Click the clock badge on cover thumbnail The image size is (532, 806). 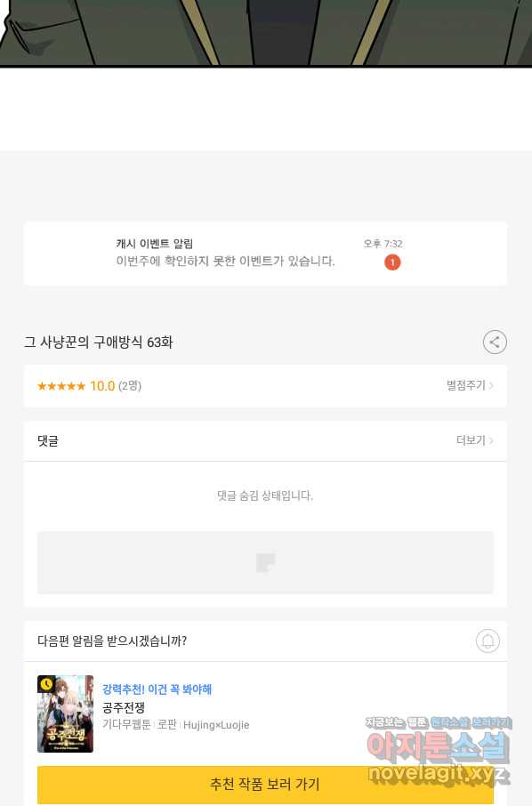[x=46, y=683]
